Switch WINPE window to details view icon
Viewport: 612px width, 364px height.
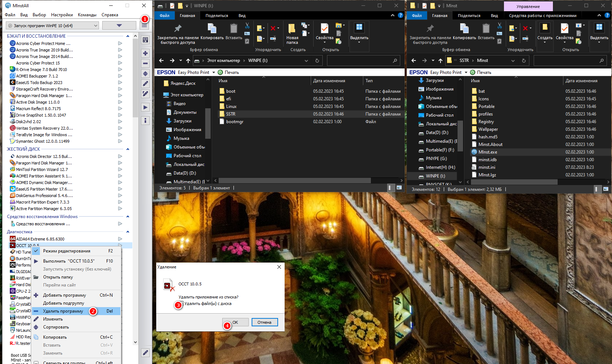[390, 188]
